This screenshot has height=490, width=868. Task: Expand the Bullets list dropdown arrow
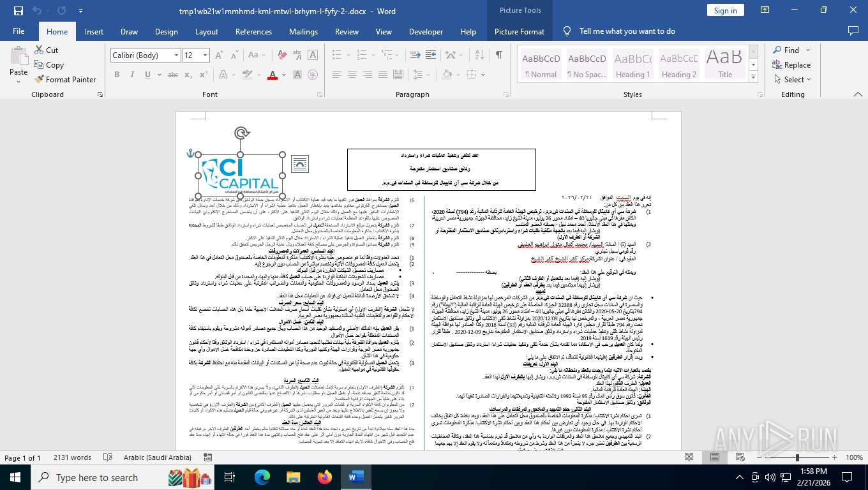point(348,55)
